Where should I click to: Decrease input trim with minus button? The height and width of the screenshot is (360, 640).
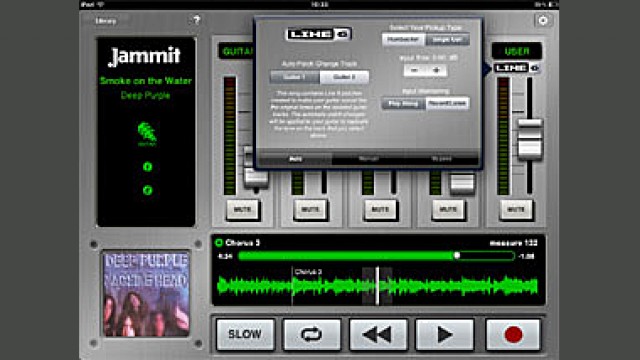pyautogui.click(x=414, y=70)
